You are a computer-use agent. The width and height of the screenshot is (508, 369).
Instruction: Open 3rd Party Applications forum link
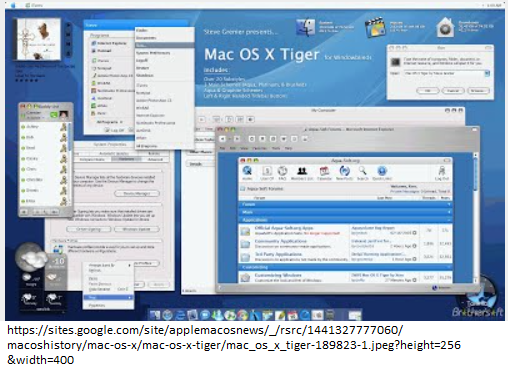278,254
